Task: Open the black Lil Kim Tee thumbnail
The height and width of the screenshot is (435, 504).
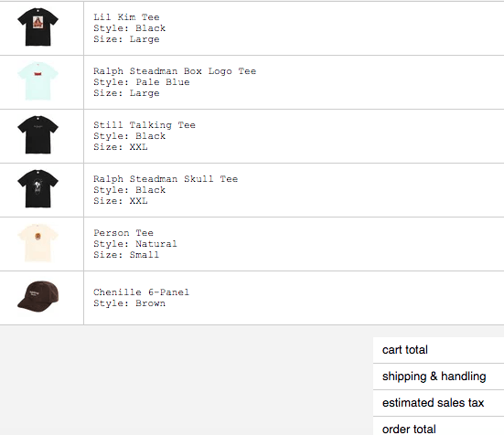Action: click(x=38, y=27)
